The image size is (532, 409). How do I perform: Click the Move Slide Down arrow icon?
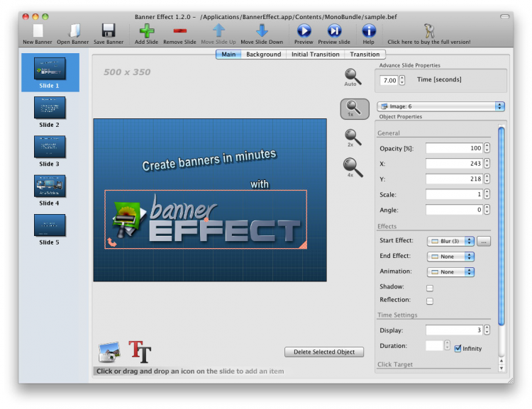coord(262,30)
